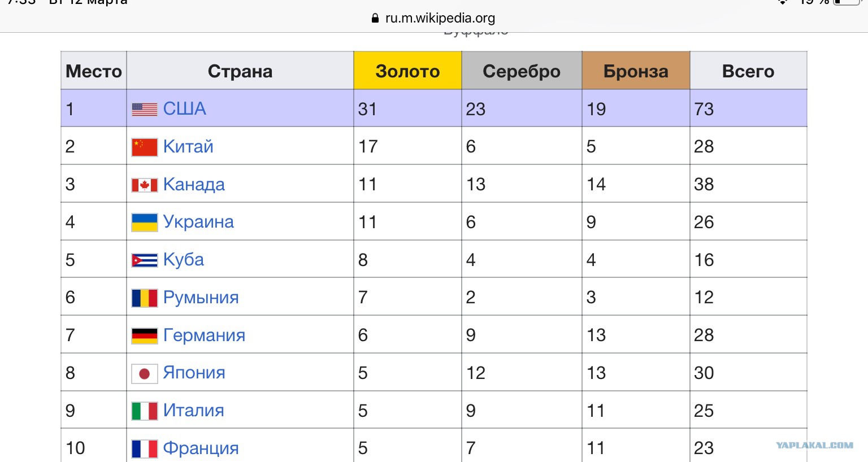
Task: Click the Germany flag icon
Action: [x=145, y=335]
